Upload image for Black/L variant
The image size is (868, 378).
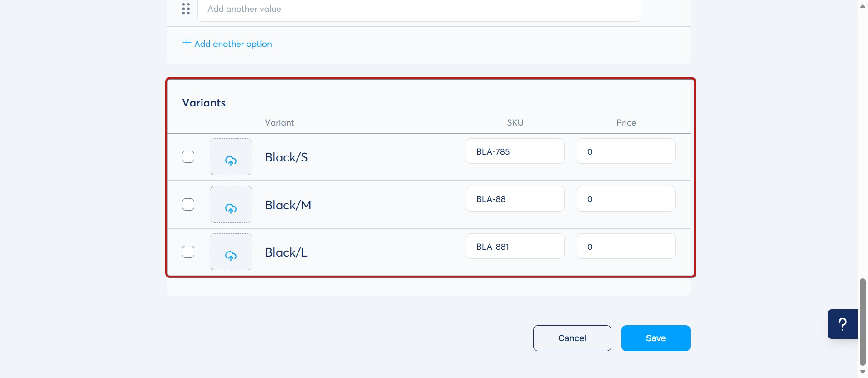[231, 252]
